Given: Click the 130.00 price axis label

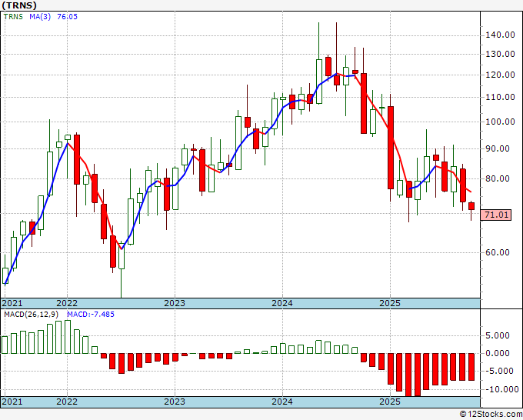Looking at the screenshot, I should pyautogui.click(x=500, y=54).
